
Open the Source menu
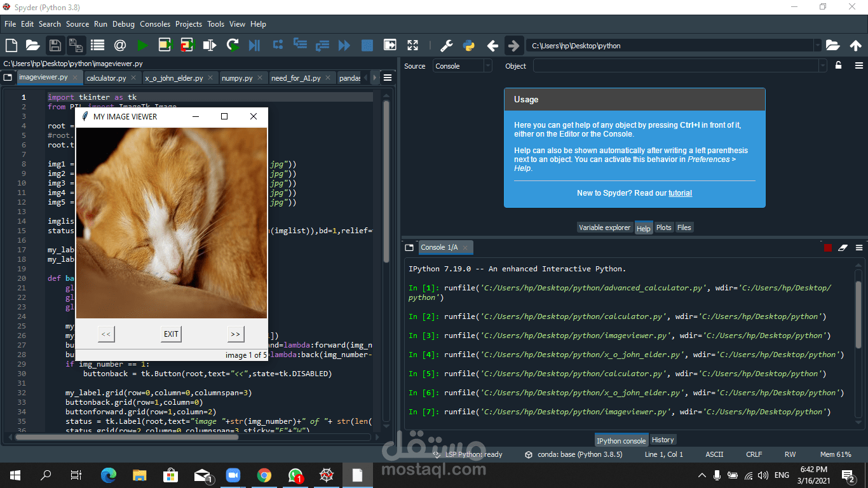pyautogui.click(x=78, y=24)
